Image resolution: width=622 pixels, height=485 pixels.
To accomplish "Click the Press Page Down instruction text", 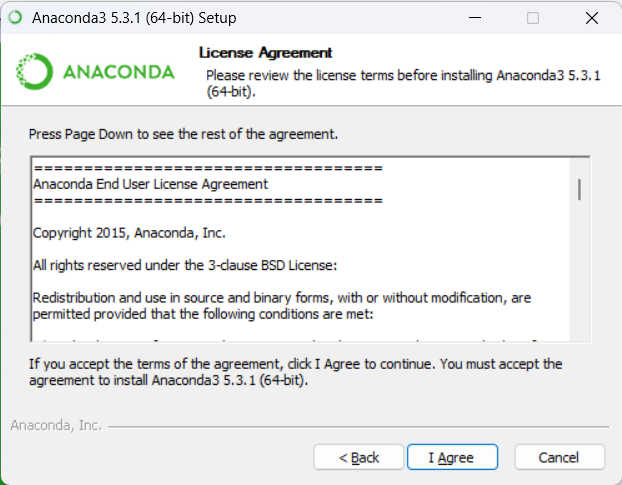I will point(183,134).
